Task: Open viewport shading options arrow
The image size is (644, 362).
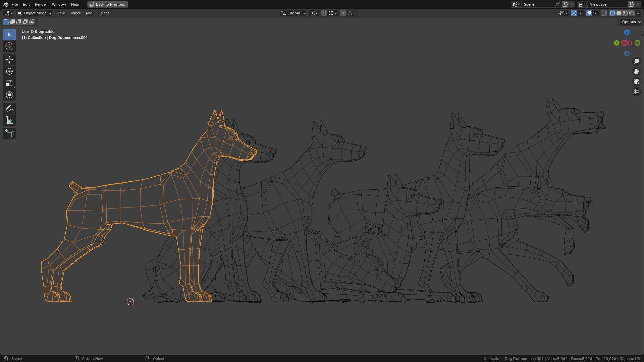Action: (638, 13)
